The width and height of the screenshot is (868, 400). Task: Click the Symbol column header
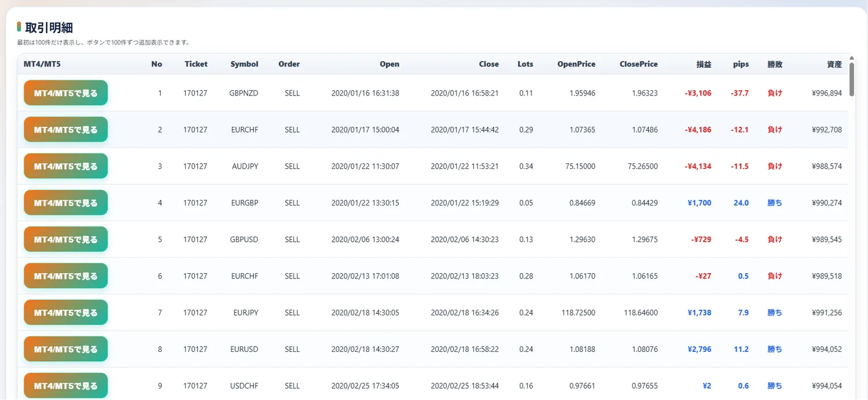244,64
